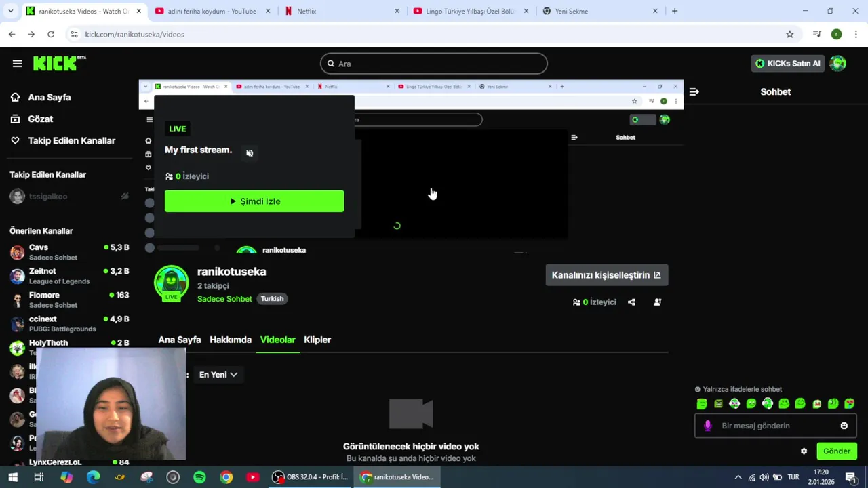
Task: Send the heart-eyes green emote
Action: click(849, 404)
